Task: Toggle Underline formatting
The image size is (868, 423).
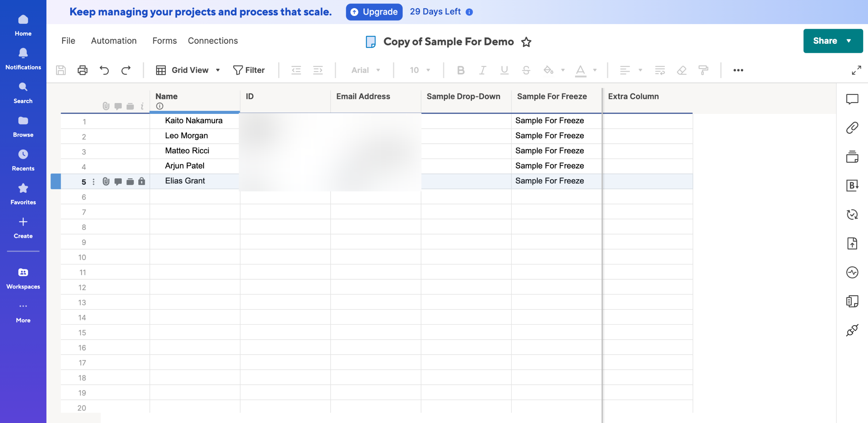Action: click(x=504, y=70)
